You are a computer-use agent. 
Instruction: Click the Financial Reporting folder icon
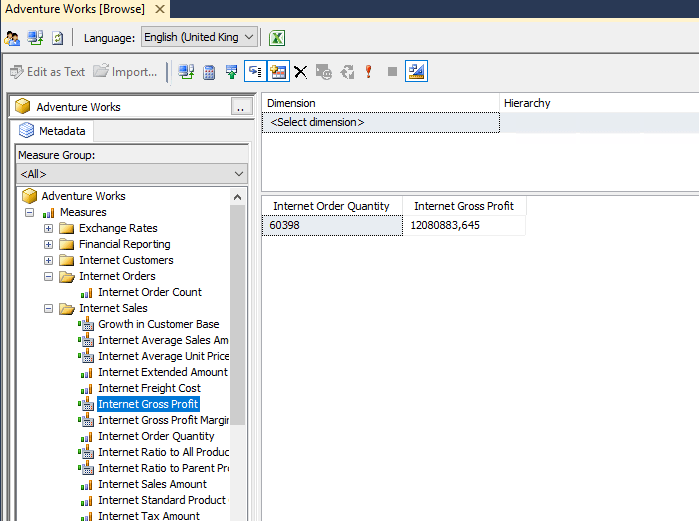point(66,245)
